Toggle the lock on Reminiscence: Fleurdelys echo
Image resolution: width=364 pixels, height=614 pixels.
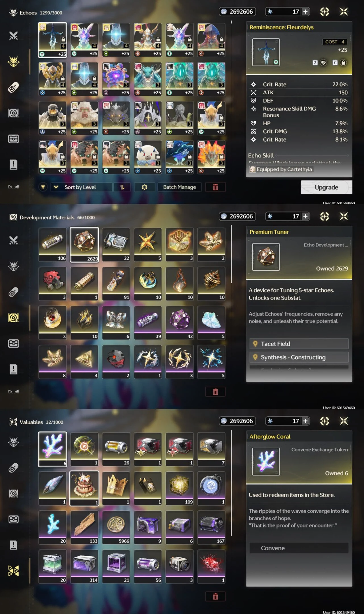(x=343, y=63)
